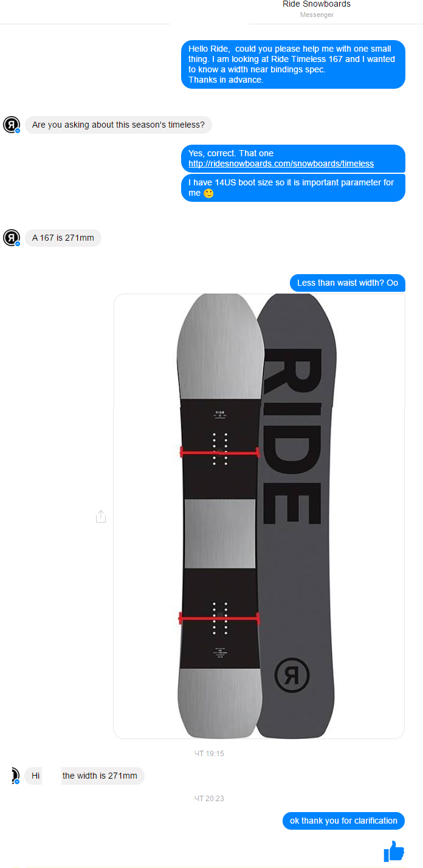Click the circled R logo on the gray snowboard
Viewport: 423px width, 868px height.
click(292, 674)
